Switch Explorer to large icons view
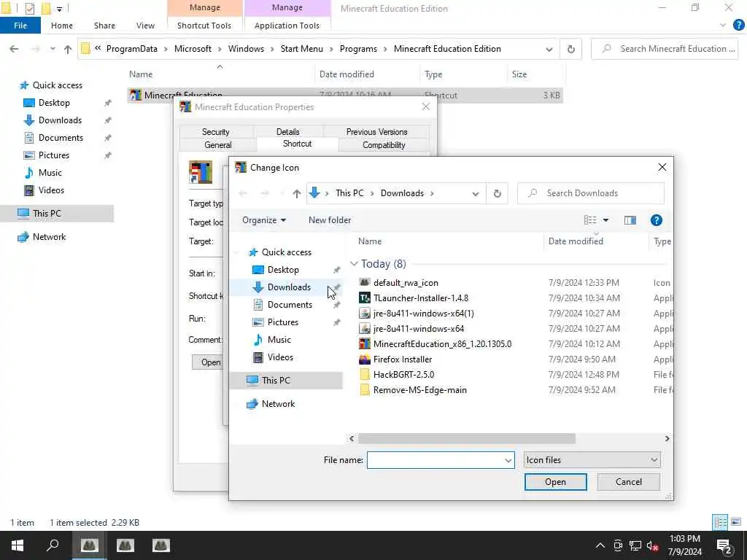 click(x=736, y=522)
